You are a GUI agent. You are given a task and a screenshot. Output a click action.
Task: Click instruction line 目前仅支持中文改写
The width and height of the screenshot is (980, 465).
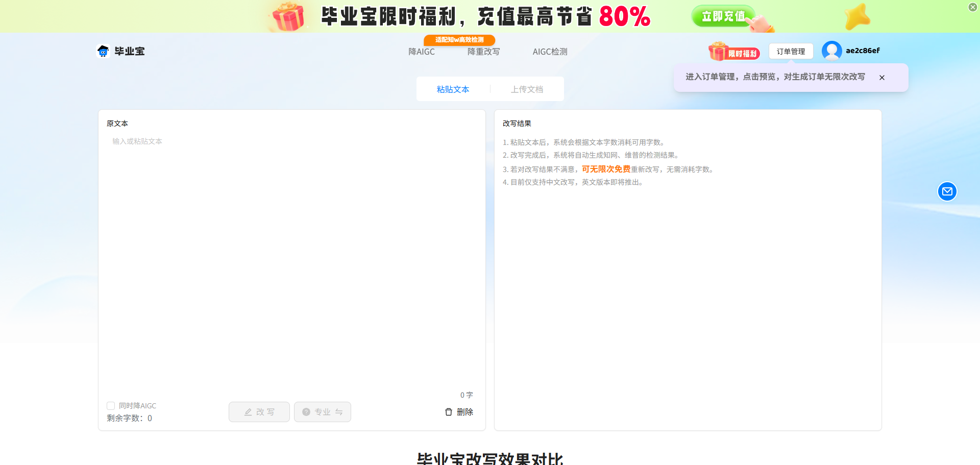(575, 182)
